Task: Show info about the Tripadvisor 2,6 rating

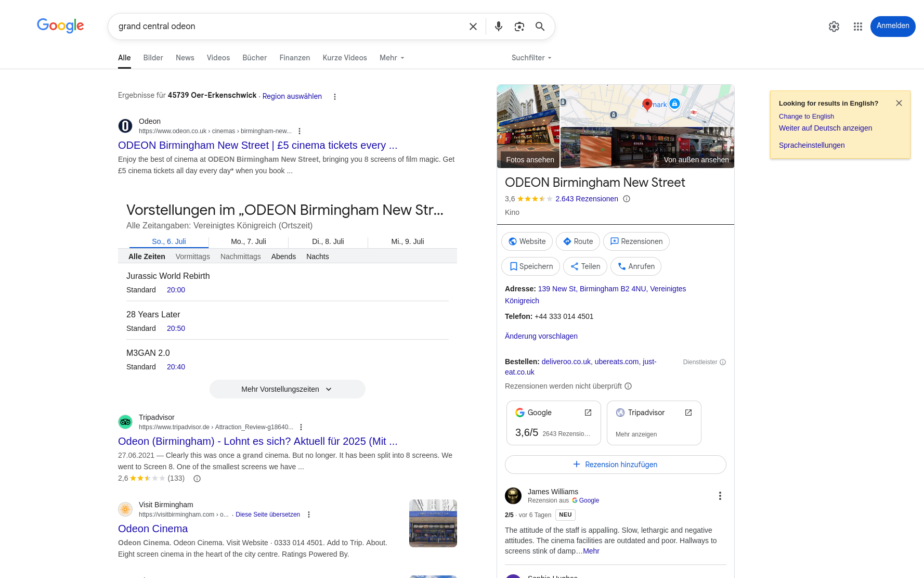Action: 197,479
